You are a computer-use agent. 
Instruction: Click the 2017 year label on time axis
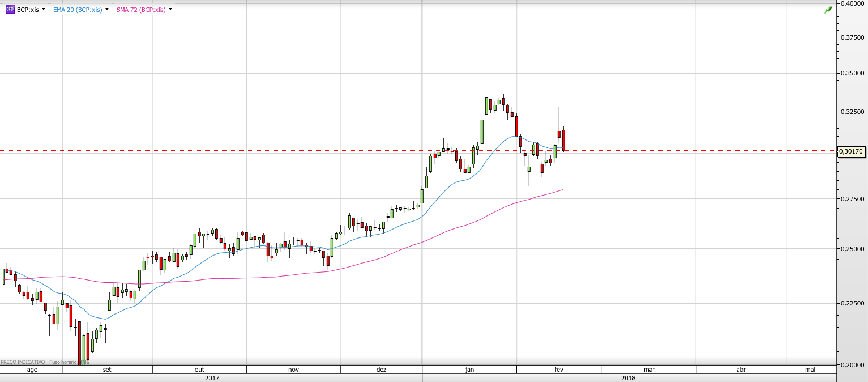212,378
